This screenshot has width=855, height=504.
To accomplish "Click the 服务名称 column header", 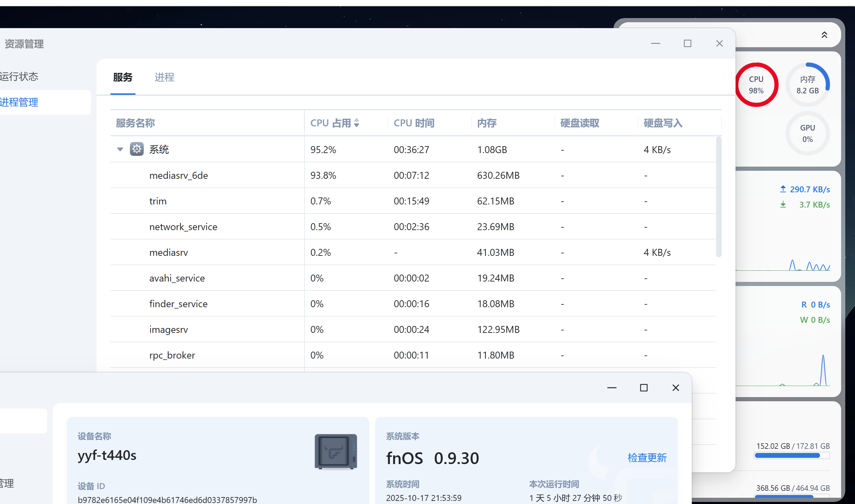I will click(135, 123).
